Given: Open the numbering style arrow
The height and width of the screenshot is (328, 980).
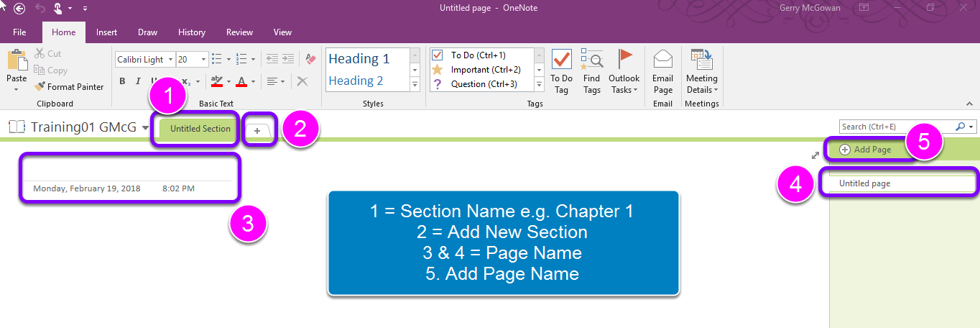Looking at the screenshot, I should pyautogui.click(x=253, y=60).
